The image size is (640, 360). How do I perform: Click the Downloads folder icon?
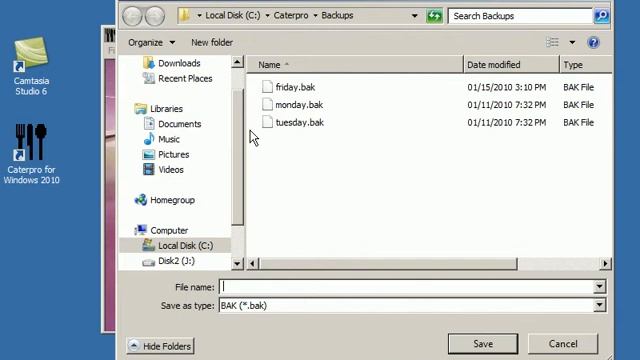[149, 63]
